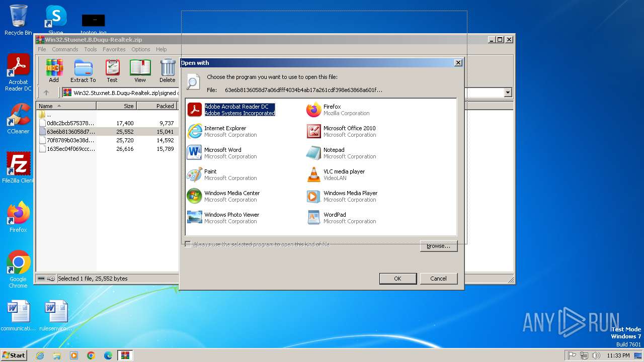The image size is (644, 362).
Task: Click WinRAR Delete toolbar icon
Action: coord(168,71)
